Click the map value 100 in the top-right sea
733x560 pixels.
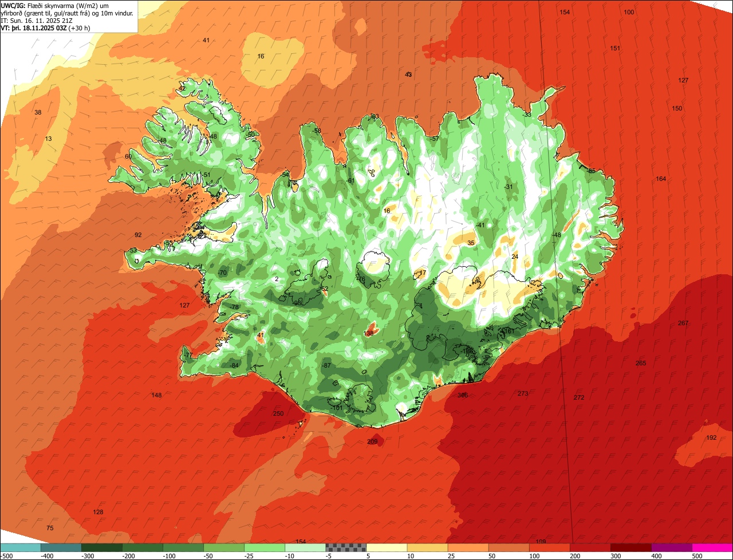[x=629, y=12]
